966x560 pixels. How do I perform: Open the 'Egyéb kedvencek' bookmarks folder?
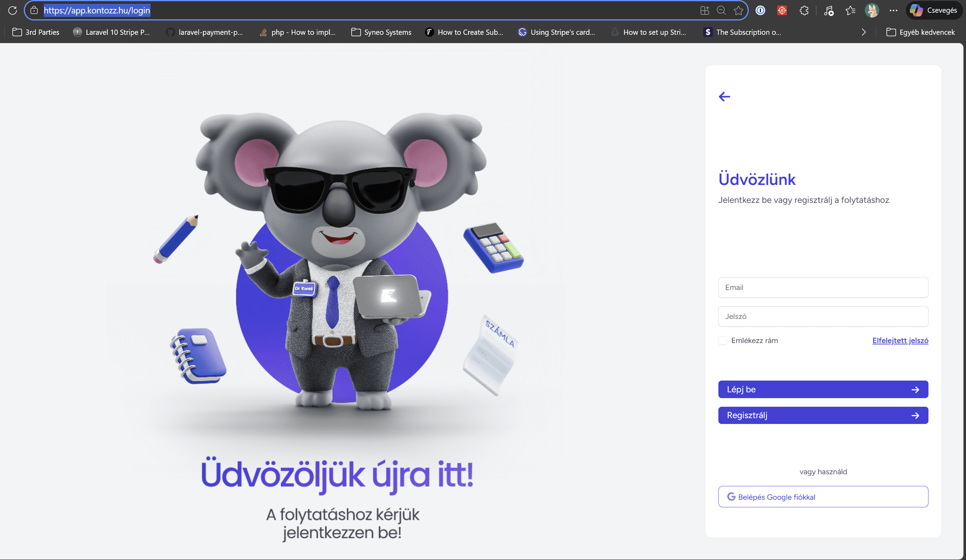tap(921, 32)
